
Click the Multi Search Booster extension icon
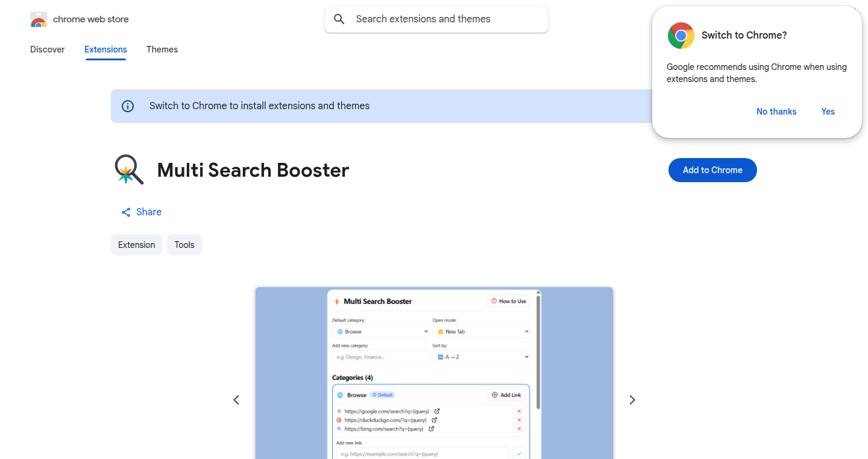129,169
